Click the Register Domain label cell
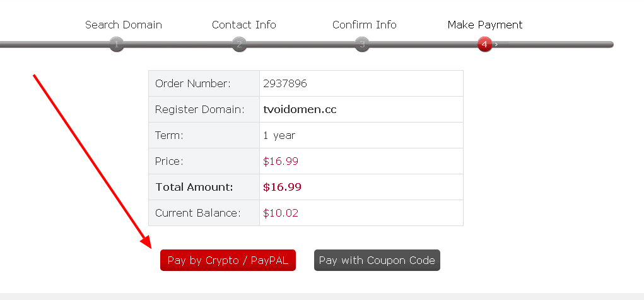 199,109
